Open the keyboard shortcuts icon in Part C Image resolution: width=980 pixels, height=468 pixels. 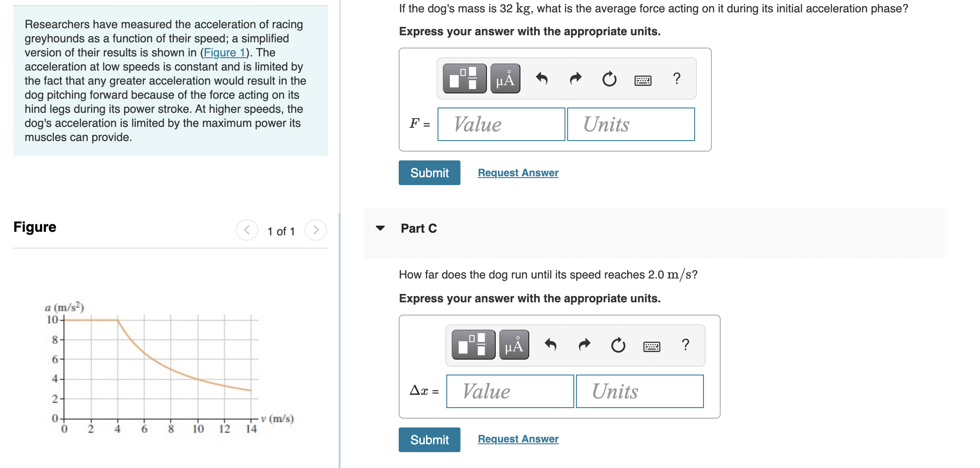651,346
